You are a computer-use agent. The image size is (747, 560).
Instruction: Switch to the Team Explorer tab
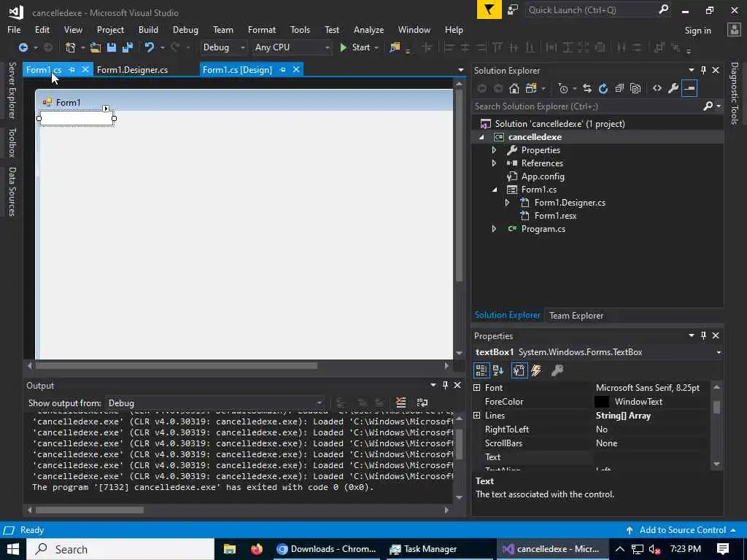coord(576,315)
